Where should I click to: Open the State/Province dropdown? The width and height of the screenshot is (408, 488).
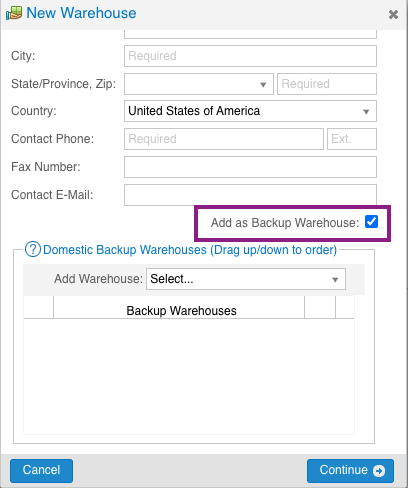click(199, 84)
